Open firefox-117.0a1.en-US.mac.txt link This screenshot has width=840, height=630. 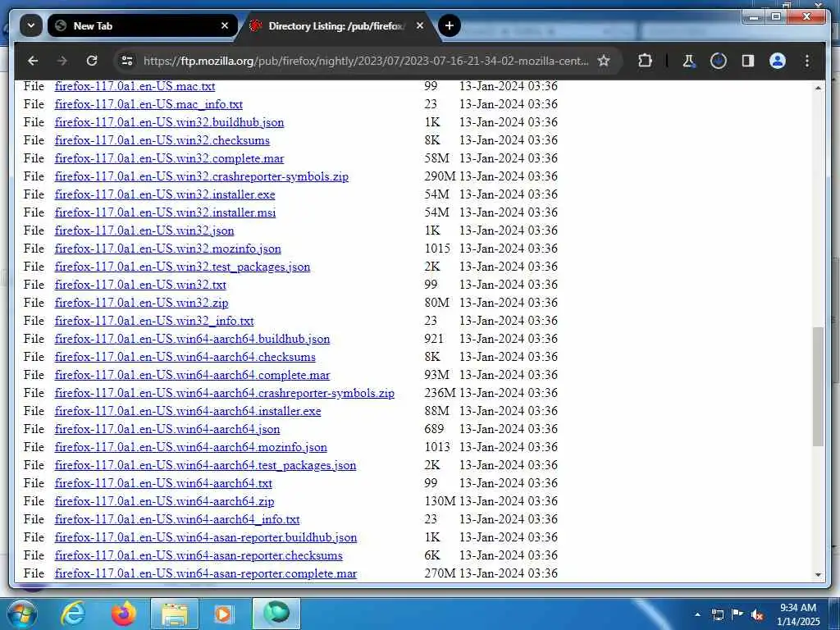click(x=135, y=85)
